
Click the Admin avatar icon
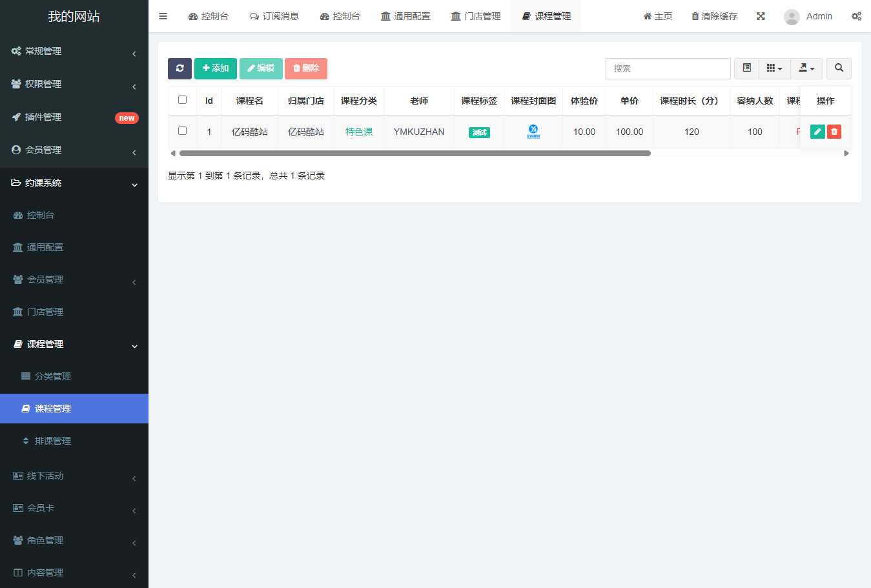pyautogui.click(x=792, y=17)
